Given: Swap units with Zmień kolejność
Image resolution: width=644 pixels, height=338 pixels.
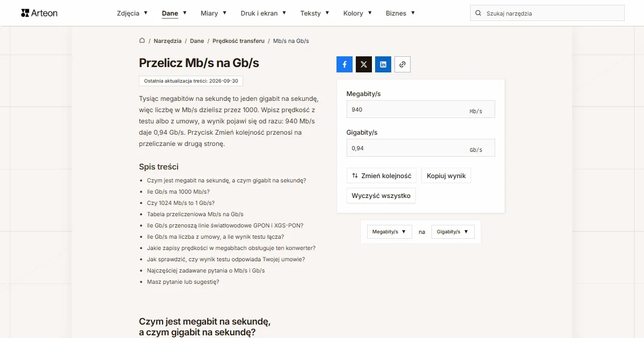Looking at the screenshot, I should [382, 175].
